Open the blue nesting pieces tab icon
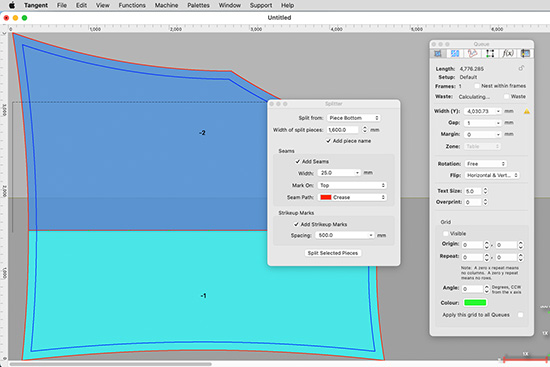This screenshot has width=550, height=367. [x=455, y=53]
